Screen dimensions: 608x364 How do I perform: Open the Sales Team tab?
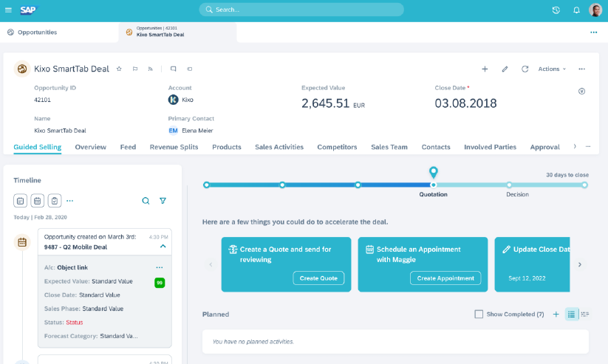click(x=389, y=147)
